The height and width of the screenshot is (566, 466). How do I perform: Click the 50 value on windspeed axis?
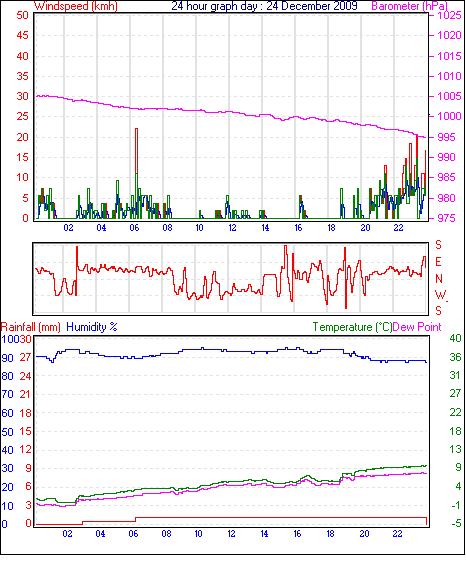(22, 15)
